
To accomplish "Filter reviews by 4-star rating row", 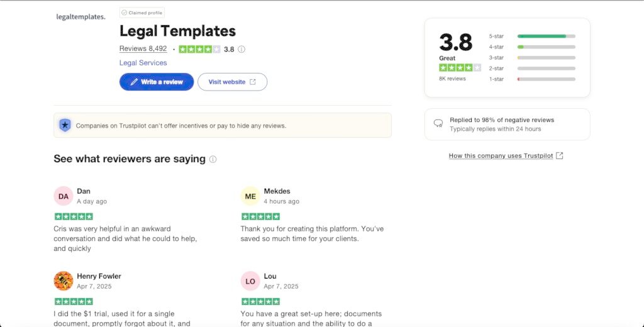I will 532,47.
